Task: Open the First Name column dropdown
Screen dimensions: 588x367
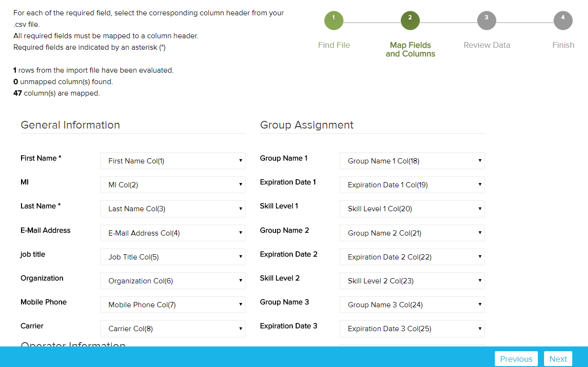Action: [x=173, y=161]
